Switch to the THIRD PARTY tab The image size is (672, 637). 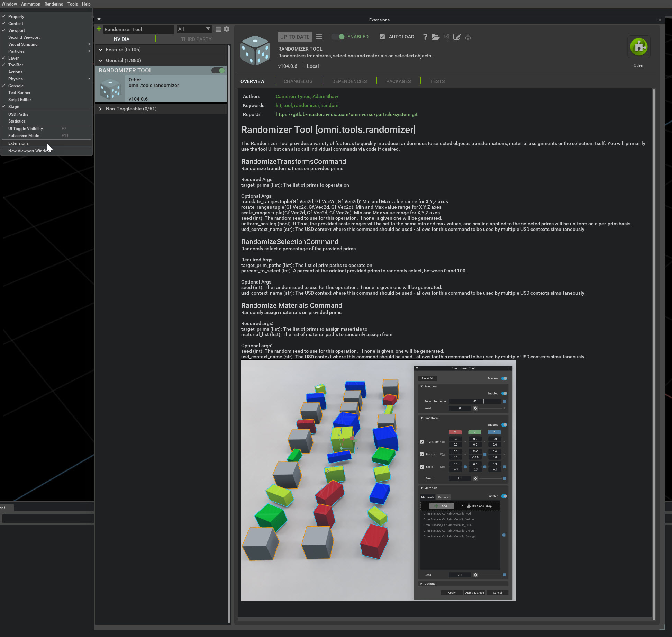tap(196, 39)
